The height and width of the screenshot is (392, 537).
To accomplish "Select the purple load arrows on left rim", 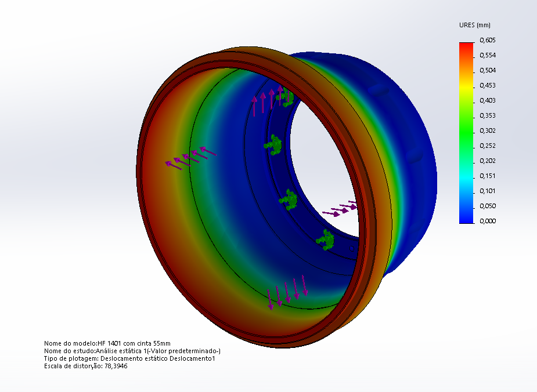I will coord(190,157).
